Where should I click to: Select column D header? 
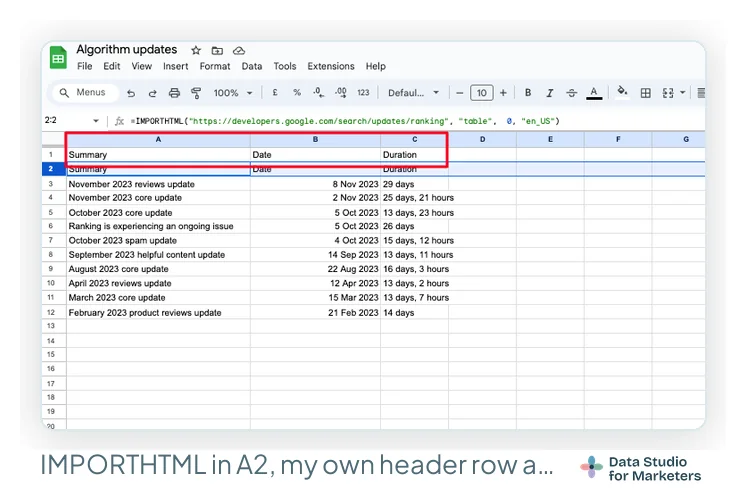coord(482,139)
